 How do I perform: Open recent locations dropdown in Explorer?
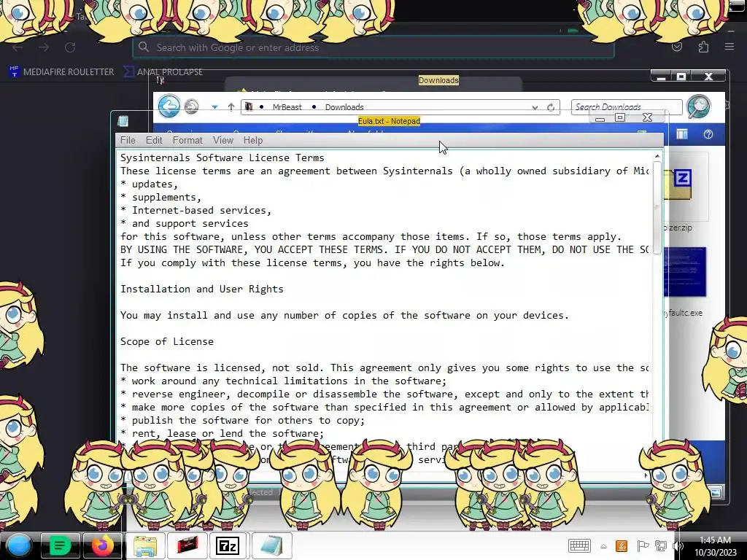(x=215, y=107)
